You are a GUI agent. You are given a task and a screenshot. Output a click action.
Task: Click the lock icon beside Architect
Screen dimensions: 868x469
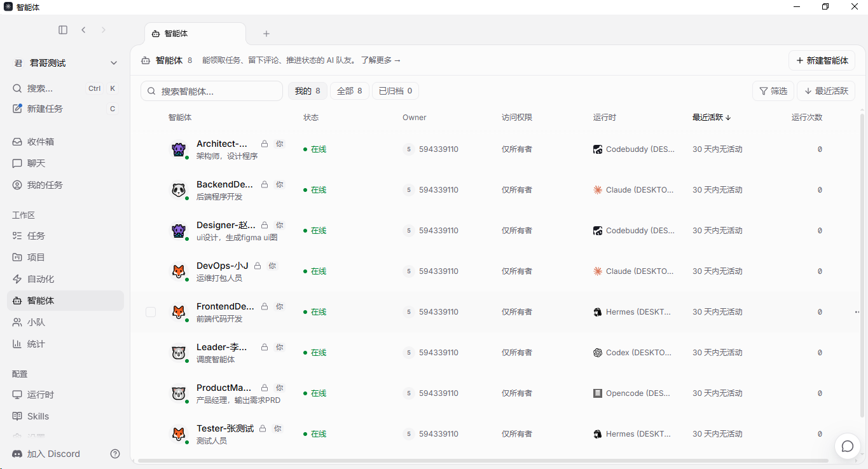coord(265,144)
